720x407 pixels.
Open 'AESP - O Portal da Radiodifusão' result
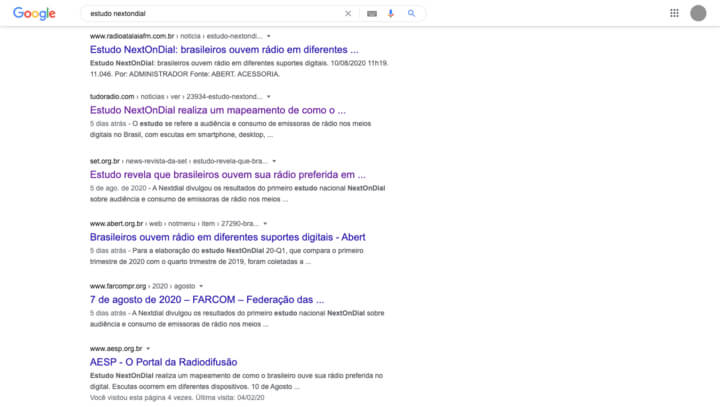coord(163,362)
